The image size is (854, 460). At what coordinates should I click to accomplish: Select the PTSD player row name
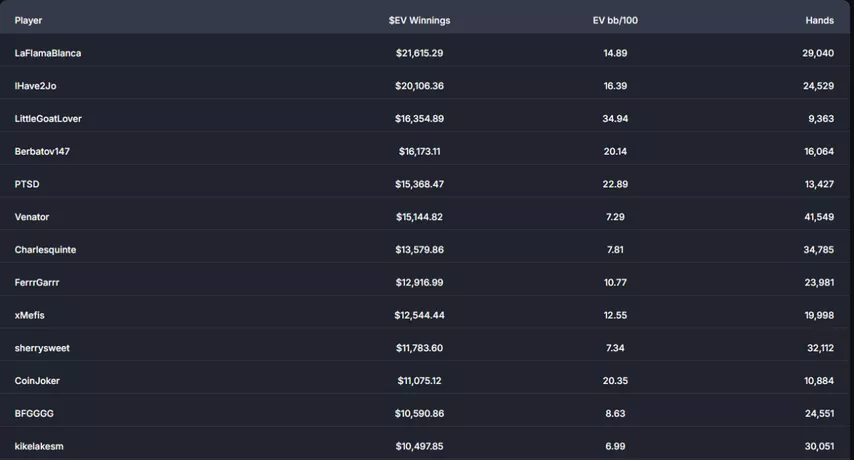coord(27,184)
